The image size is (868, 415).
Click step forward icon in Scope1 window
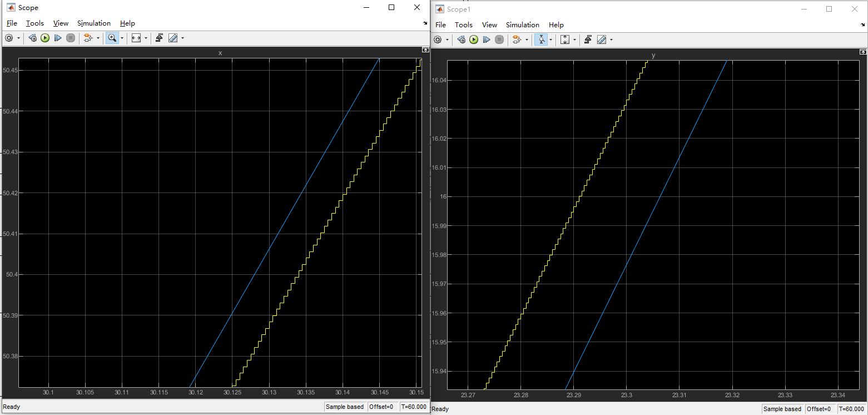(487, 40)
